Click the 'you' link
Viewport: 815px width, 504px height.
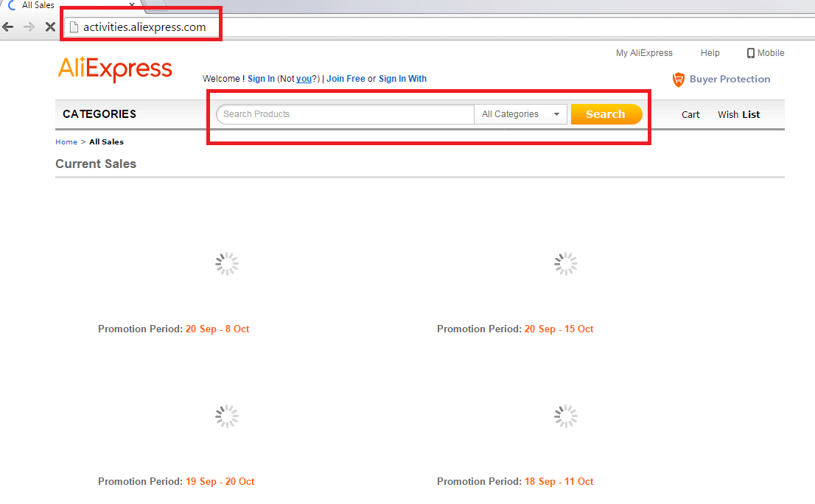coord(304,79)
